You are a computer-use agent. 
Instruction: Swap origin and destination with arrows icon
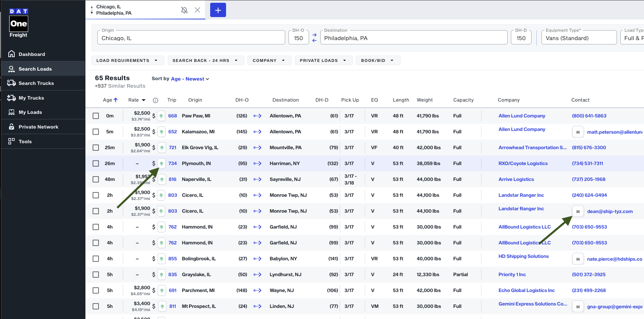314,38
